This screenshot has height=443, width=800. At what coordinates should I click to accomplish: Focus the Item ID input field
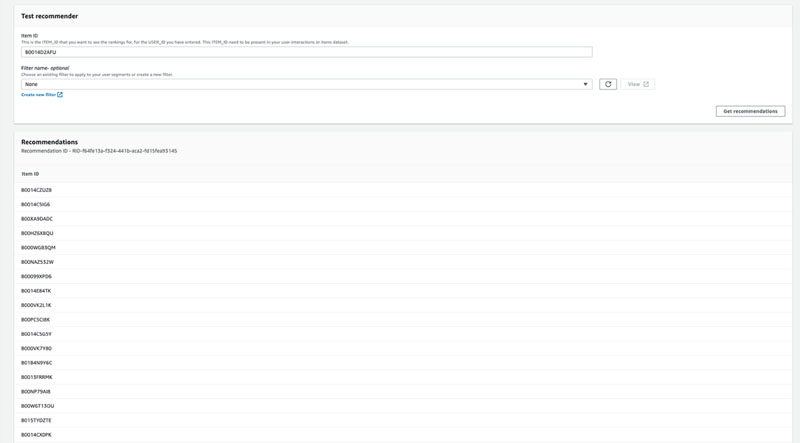(x=307, y=52)
